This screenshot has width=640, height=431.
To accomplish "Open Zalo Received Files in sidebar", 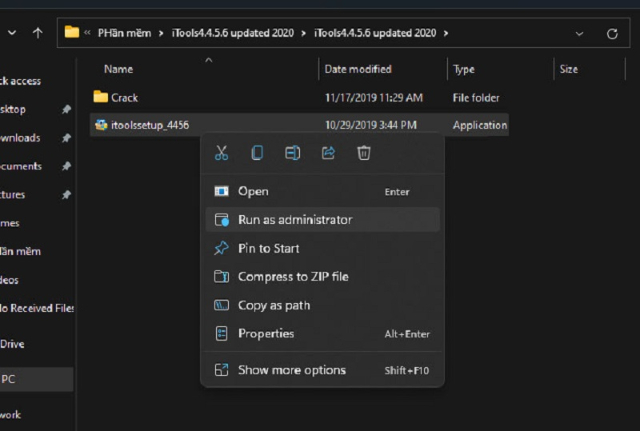I will [x=37, y=308].
